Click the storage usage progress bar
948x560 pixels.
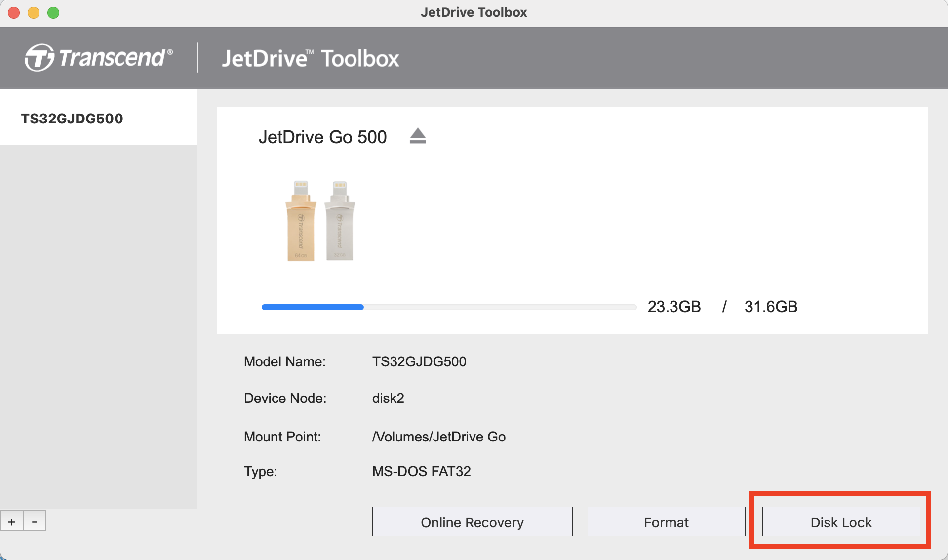449,307
